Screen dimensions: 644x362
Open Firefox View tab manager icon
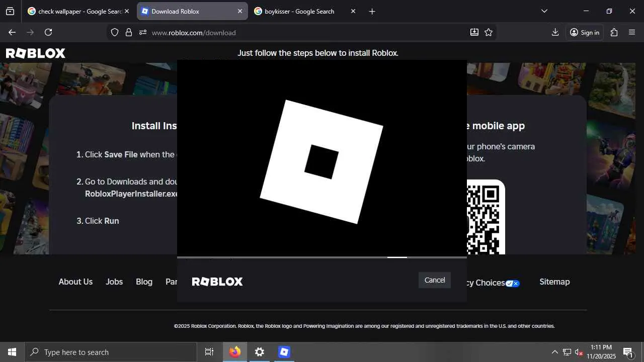tap(10, 11)
